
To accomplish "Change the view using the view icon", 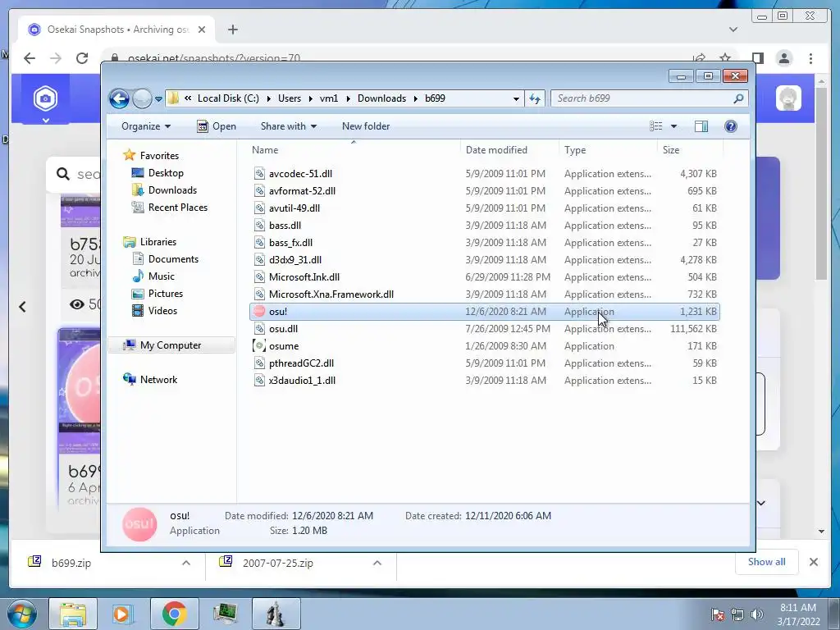I will click(x=656, y=126).
